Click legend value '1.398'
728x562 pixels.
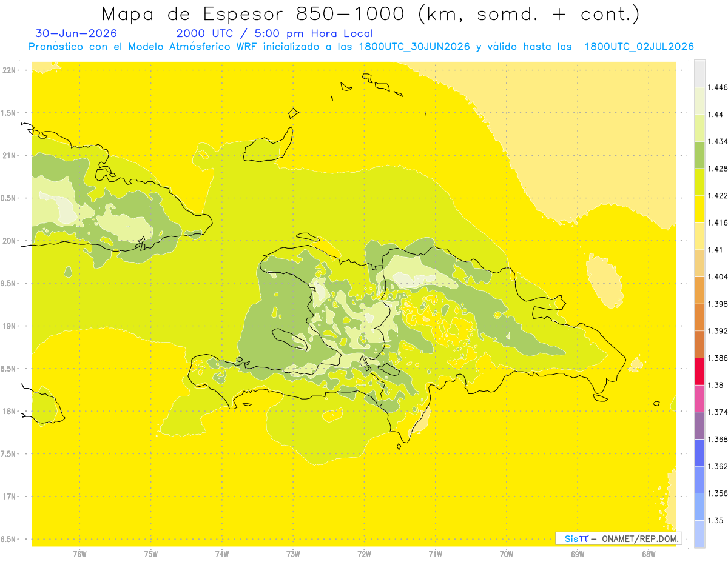[x=718, y=304]
